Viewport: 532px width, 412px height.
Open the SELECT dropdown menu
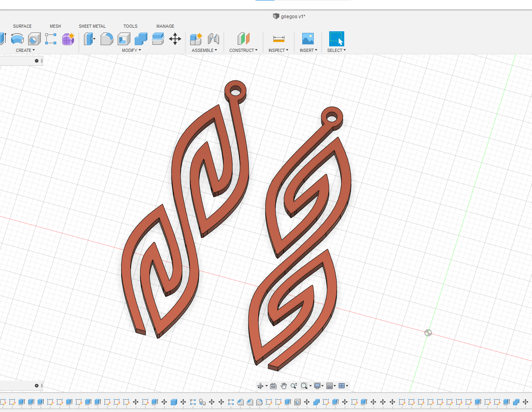[337, 50]
